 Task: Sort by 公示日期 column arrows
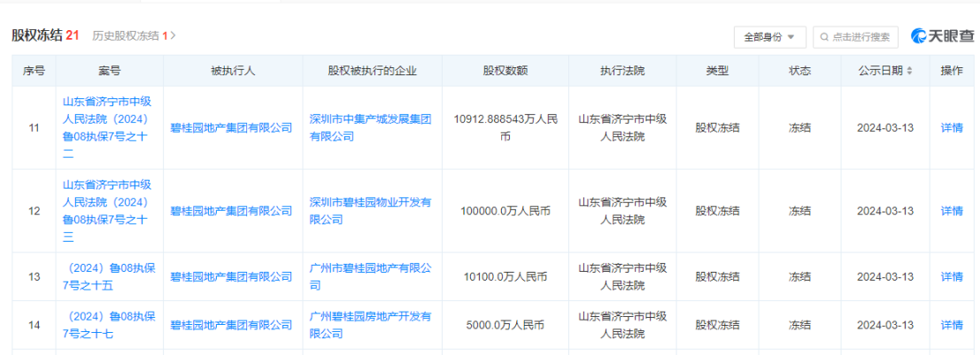pyautogui.click(x=909, y=71)
